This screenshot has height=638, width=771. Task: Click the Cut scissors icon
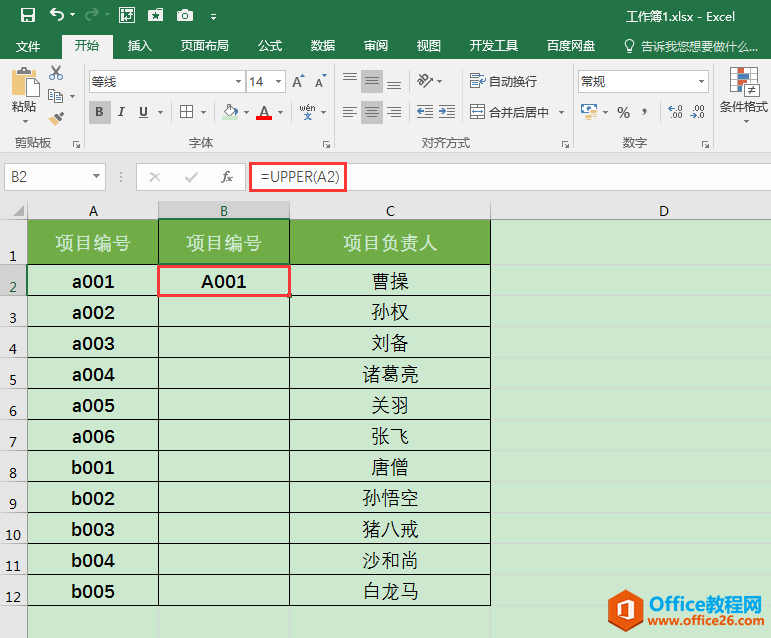(56, 73)
